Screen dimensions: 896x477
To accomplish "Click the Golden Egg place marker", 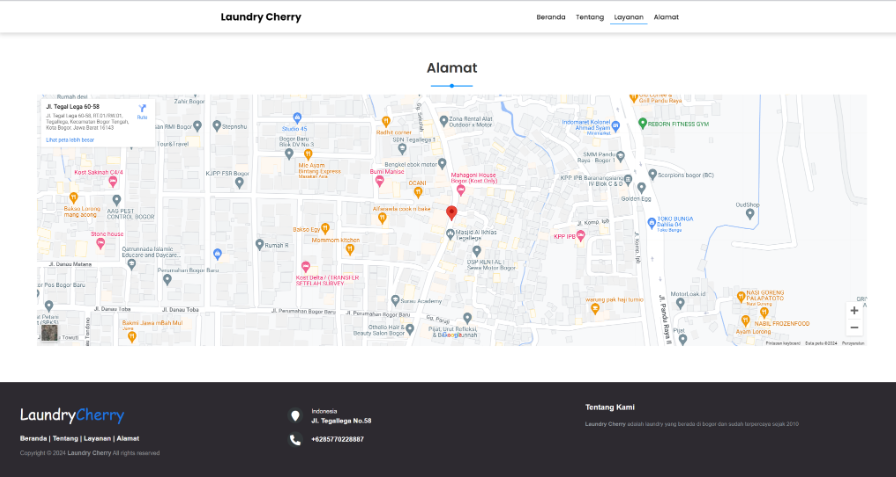I will 641,188.
